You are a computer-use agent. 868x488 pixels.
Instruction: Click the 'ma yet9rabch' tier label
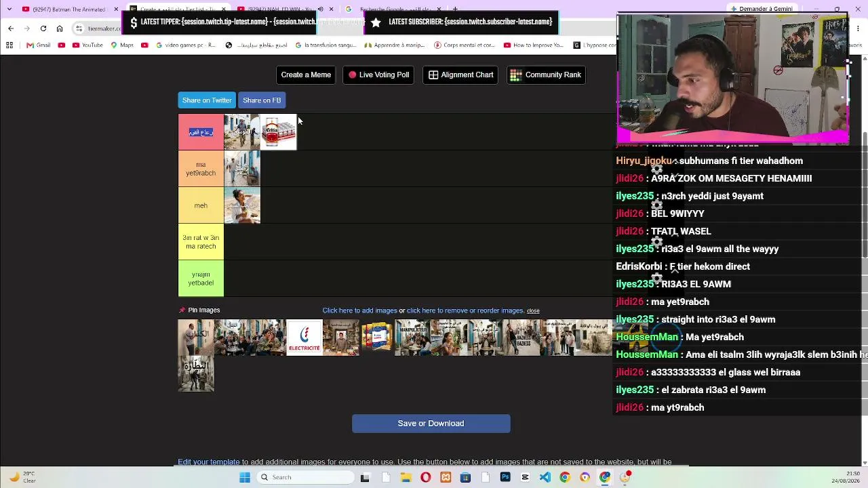(201, 169)
